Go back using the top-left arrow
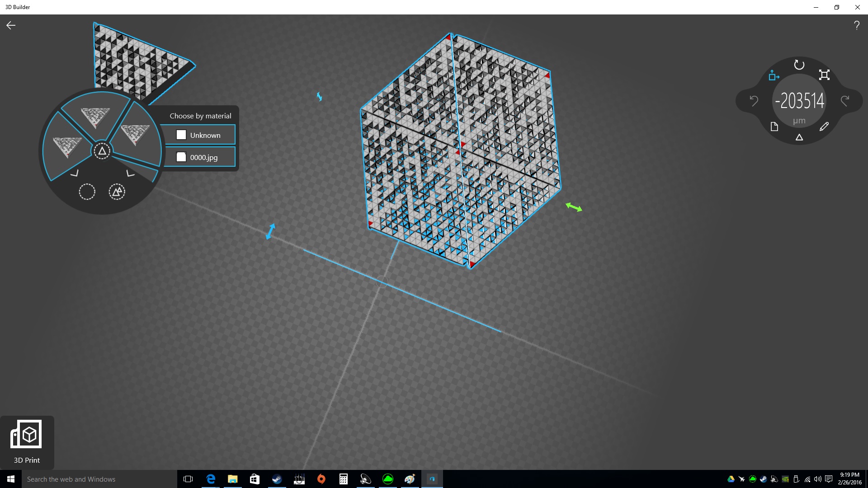The width and height of the screenshot is (868, 488). [x=11, y=26]
